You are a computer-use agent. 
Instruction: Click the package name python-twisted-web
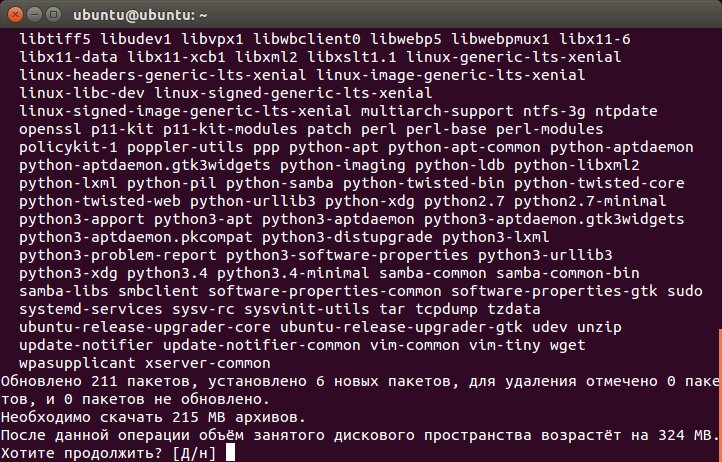click(99, 201)
